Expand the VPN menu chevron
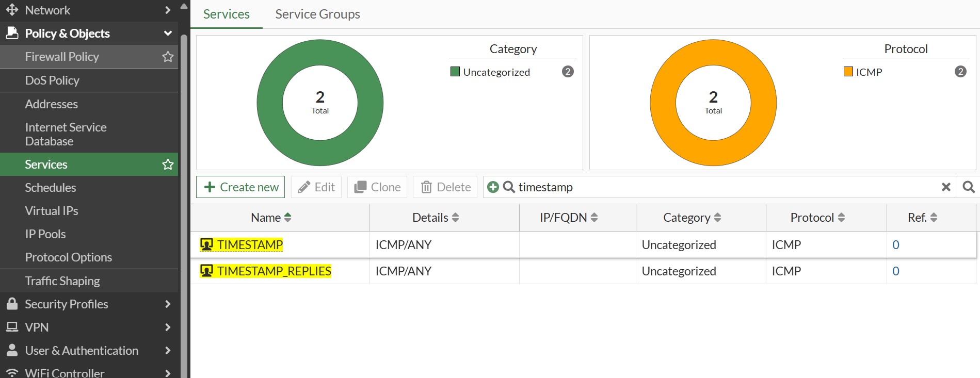 [x=167, y=327]
